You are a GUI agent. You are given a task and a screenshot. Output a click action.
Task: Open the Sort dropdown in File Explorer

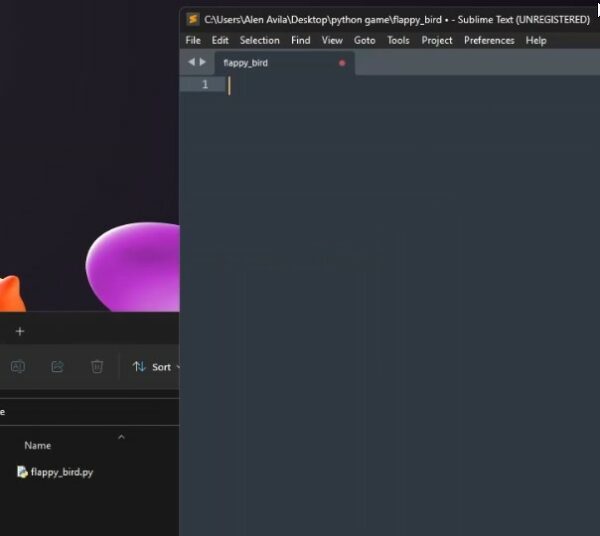tap(156, 367)
